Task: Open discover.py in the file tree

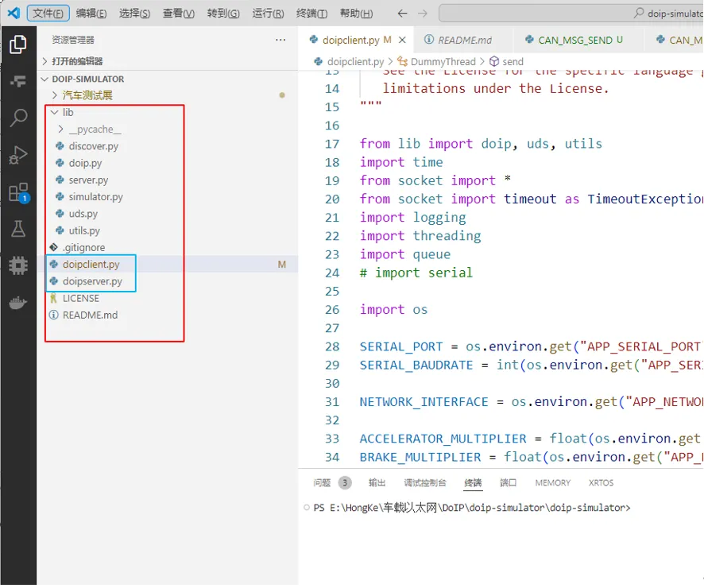Action: tap(94, 146)
